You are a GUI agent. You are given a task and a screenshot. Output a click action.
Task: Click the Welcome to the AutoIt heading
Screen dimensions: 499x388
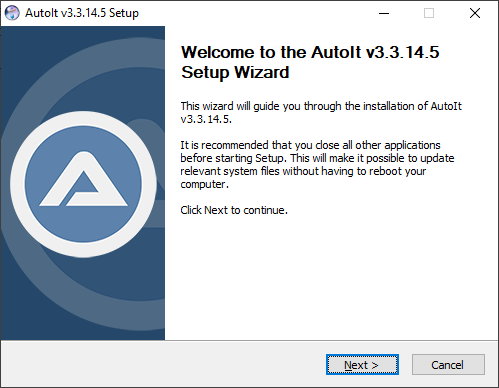click(x=310, y=52)
